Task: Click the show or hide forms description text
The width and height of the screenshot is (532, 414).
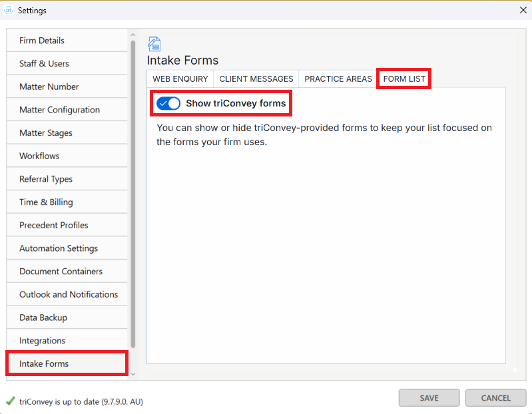Action: [324, 134]
